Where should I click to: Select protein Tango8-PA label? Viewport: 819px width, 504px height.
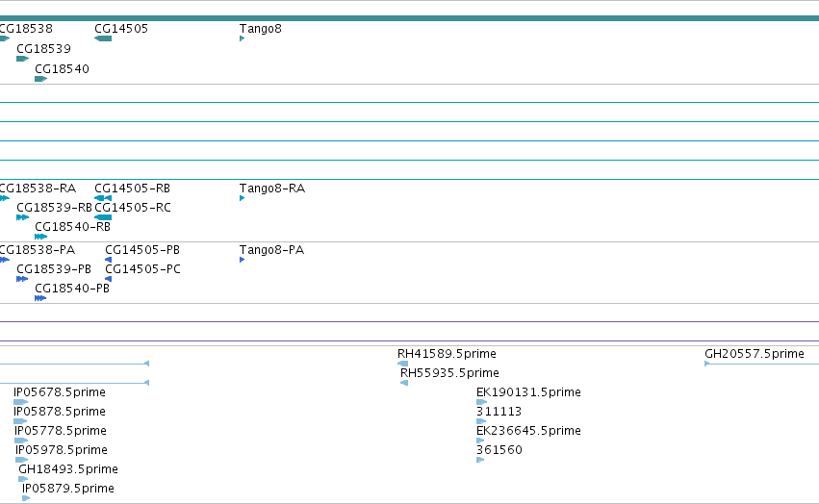point(271,250)
